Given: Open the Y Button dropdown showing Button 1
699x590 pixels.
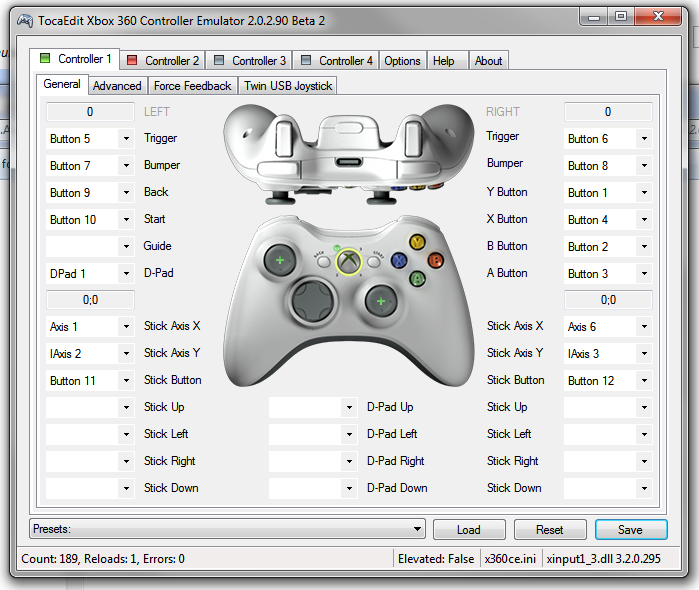Looking at the screenshot, I should [x=608, y=193].
